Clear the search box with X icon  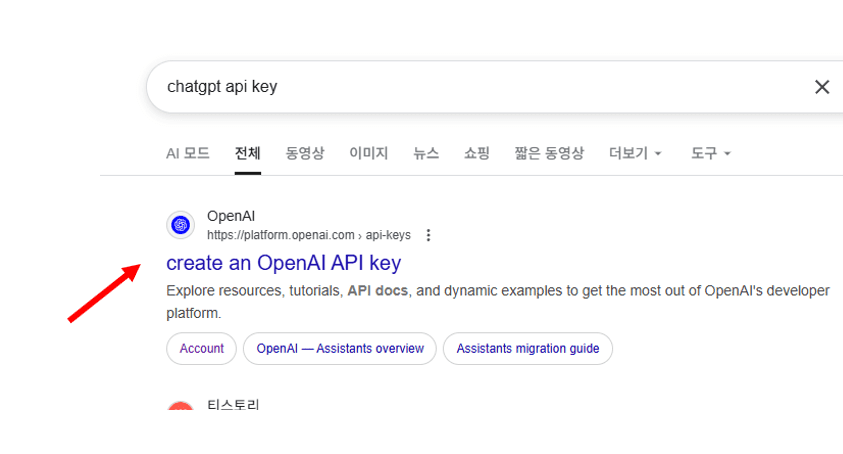pyautogui.click(x=821, y=87)
